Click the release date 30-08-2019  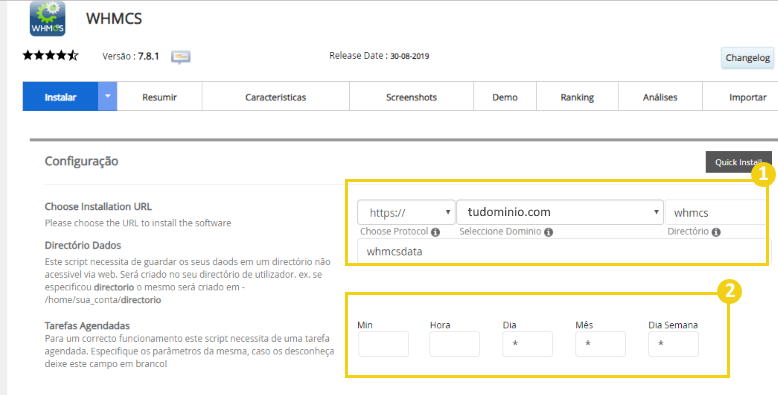[409, 56]
